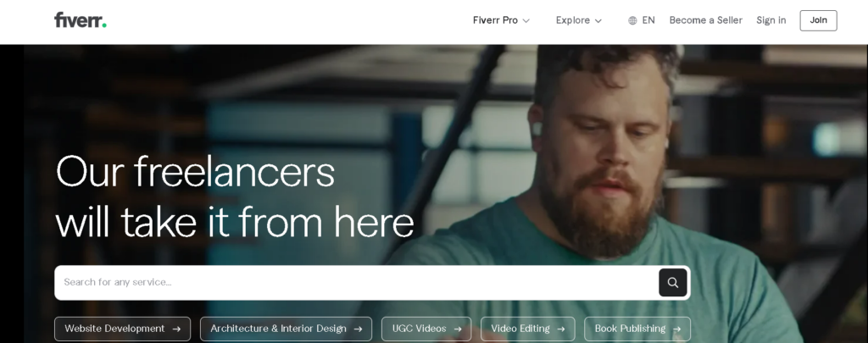Click arrow icon on UGC Videos chip
The height and width of the screenshot is (343, 868).
(x=457, y=329)
